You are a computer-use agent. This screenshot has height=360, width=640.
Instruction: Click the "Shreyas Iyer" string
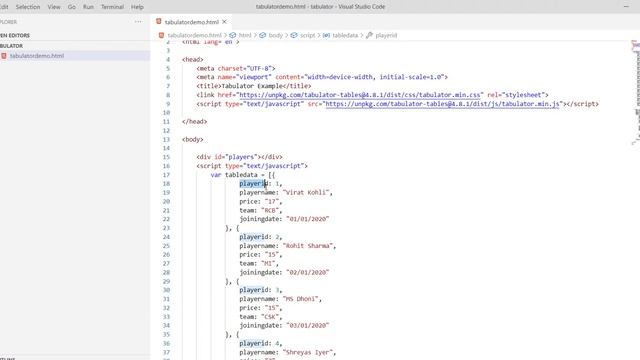click(309, 352)
